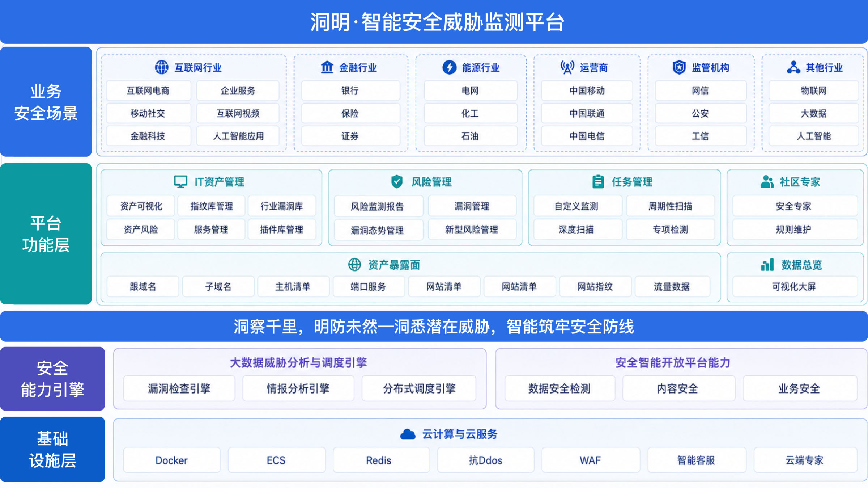
Task: Select the 业务安全场景 side panel
Action: point(46,102)
